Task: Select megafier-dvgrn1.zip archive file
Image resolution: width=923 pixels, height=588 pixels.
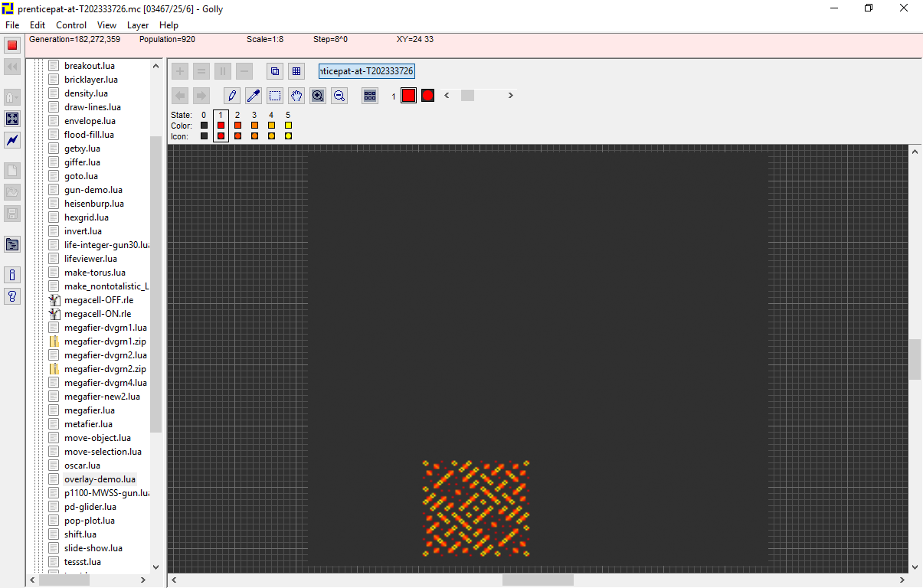Action: (105, 341)
